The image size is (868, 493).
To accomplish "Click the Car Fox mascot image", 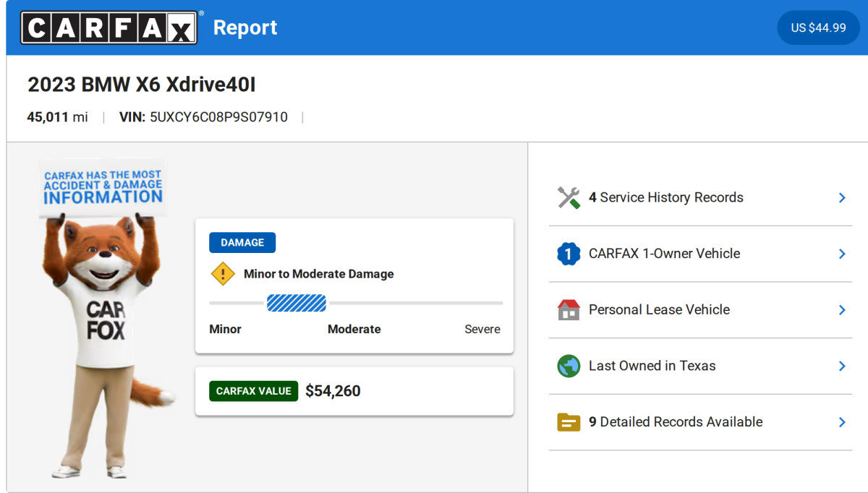I will click(x=106, y=318).
